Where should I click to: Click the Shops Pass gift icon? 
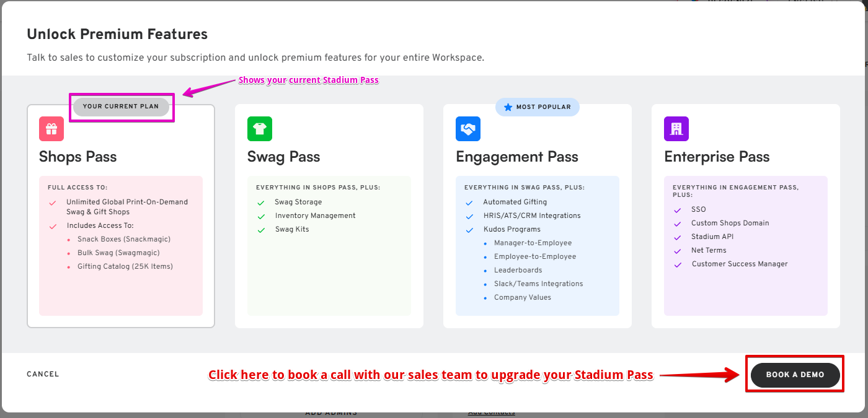pyautogui.click(x=51, y=129)
